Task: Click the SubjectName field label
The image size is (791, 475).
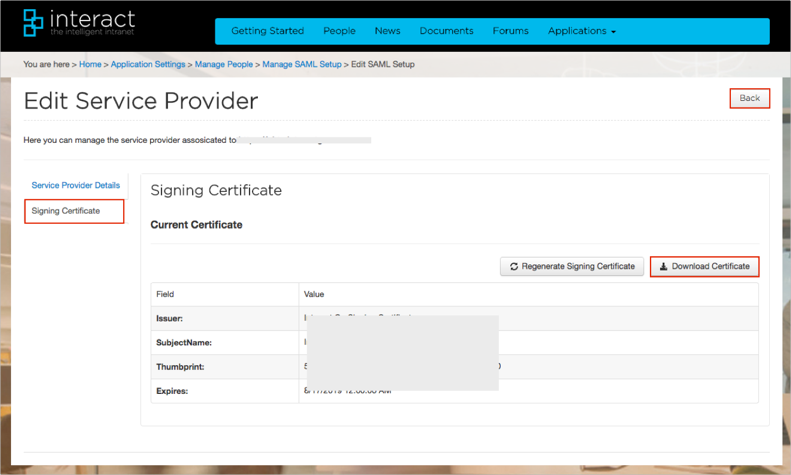Action: click(183, 342)
